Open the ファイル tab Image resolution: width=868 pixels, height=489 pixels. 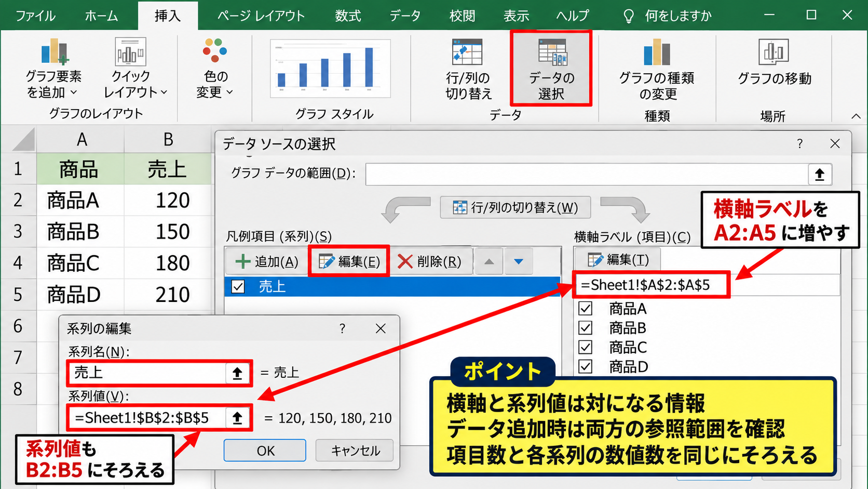click(35, 16)
